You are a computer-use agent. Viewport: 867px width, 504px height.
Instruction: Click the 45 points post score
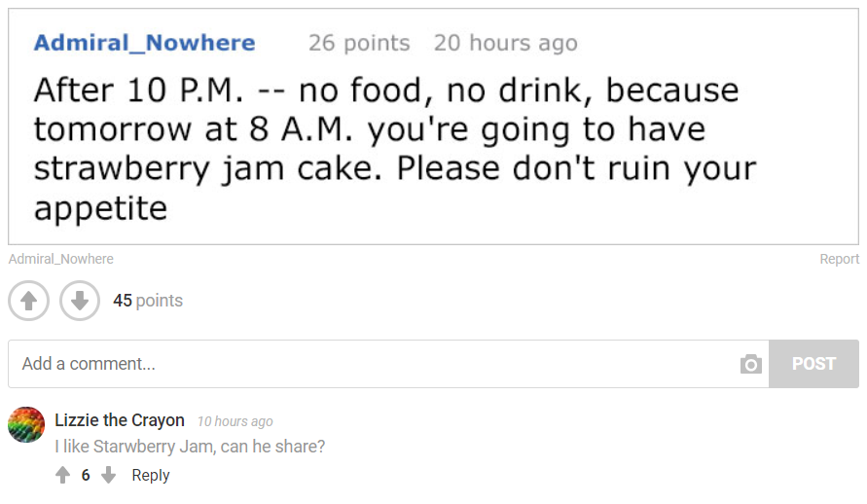[148, 301]
